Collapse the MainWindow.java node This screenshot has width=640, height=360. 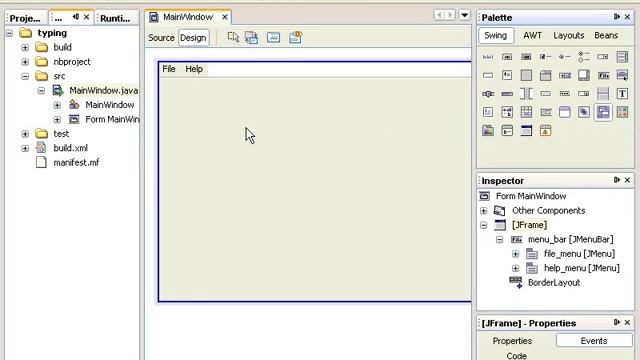41,91
